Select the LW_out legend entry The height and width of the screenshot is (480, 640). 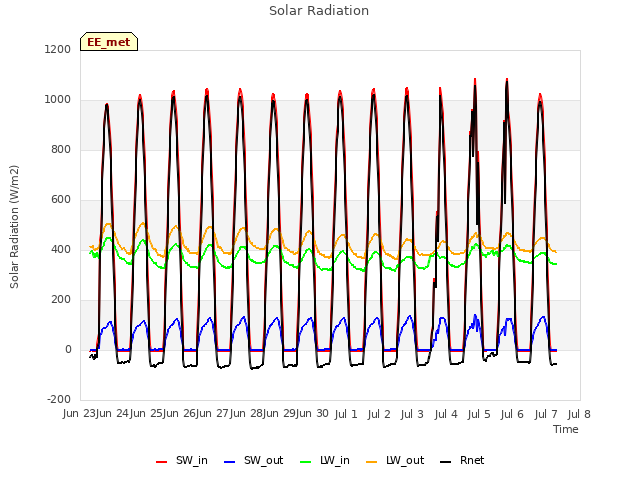pos(395,460)
